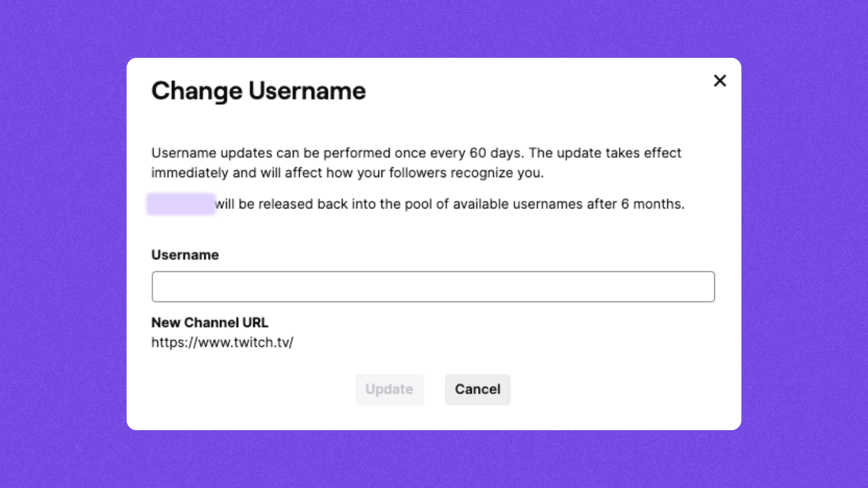The height and width of the screenshot is (488, 868).
Task: Click Cancel to abandon username change
Action: (x=477, y=389)
